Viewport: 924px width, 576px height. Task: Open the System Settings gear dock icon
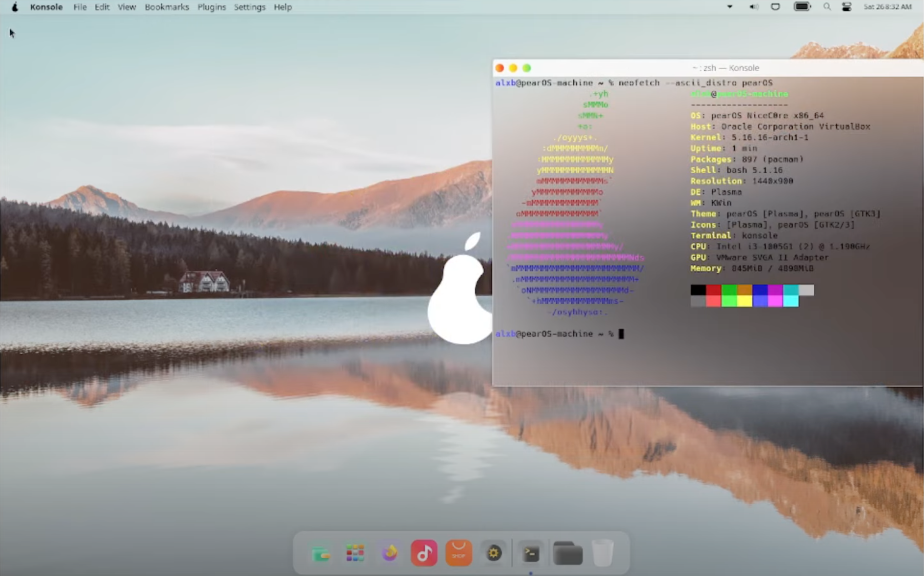[493, 553]
